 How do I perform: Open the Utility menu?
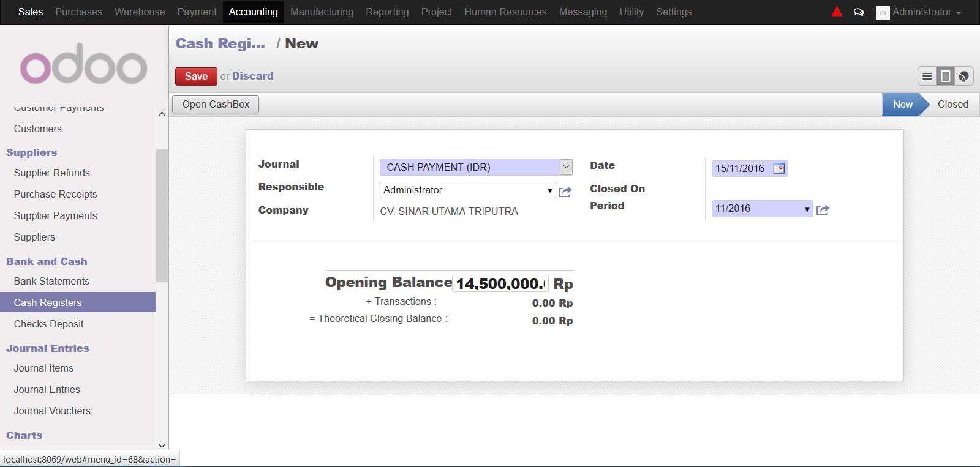click(x=631, y=12)
